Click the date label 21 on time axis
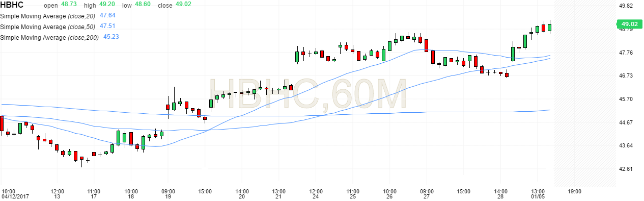The width and height of the screenshot is (644, 201). [278, 196]
